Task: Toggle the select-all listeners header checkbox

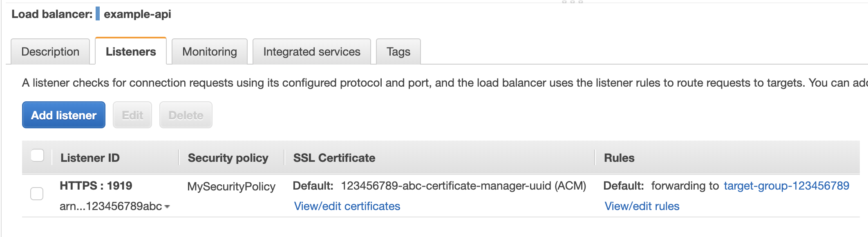Action: 37,155
